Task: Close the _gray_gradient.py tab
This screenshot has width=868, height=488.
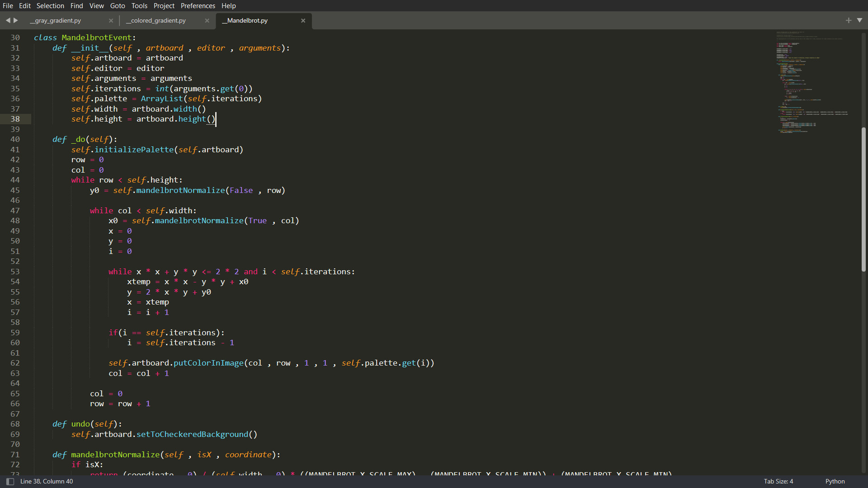Action: 111,21
